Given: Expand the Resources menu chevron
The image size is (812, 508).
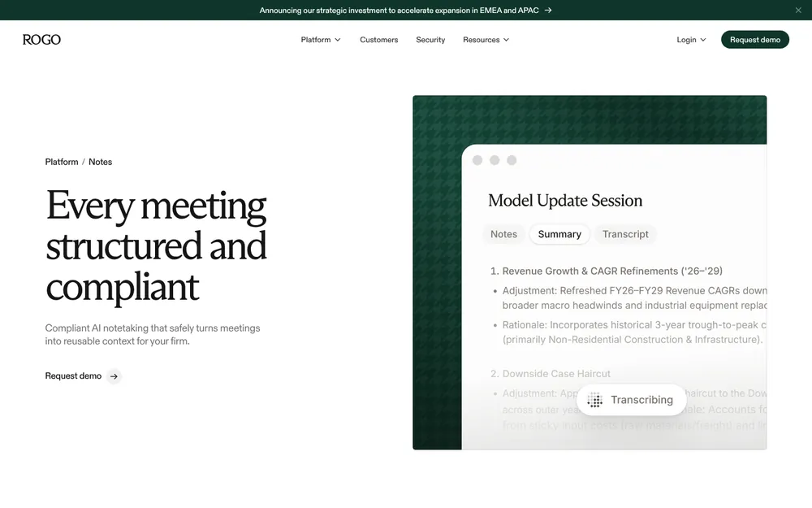Looking at the screenshot, I should (x=507, y=40).
